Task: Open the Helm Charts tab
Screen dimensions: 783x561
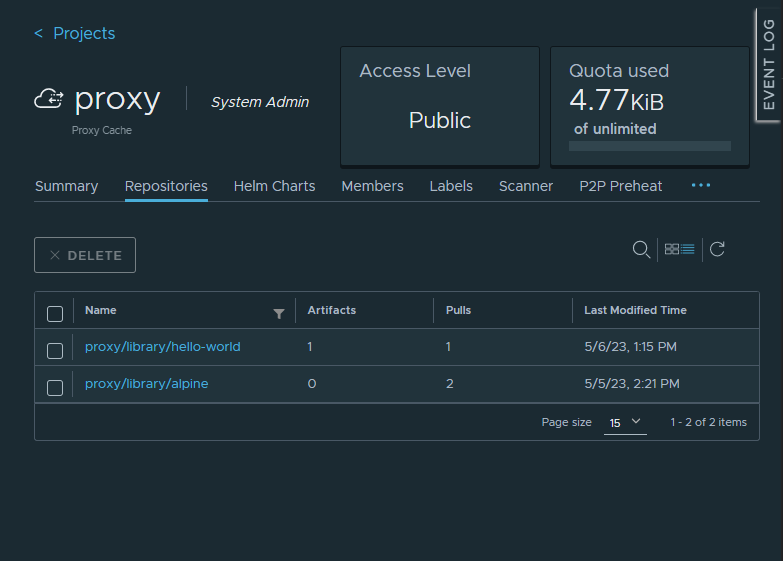Action: (x=274, y=186)
